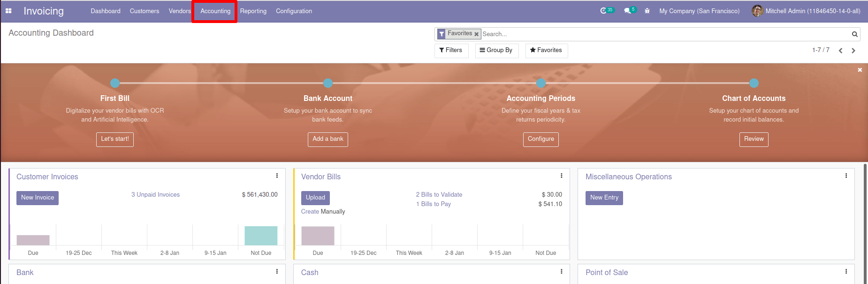868x284 pixels.
Task: Click the debug bug icon in navbar
Action: (647, 11)
